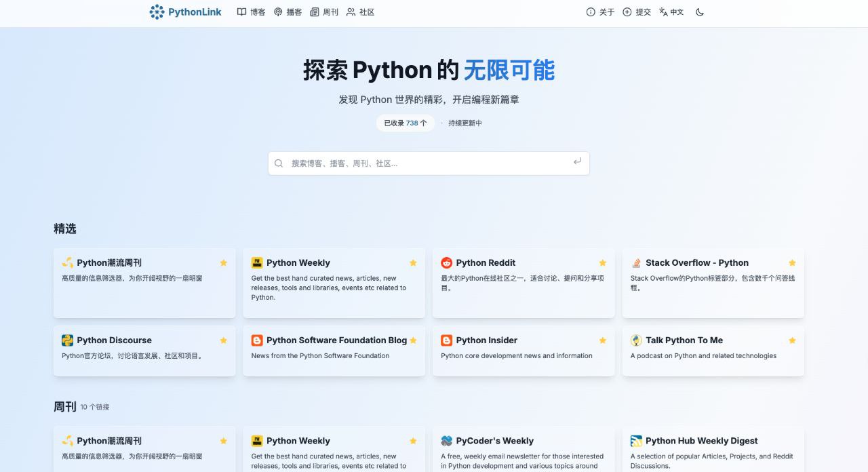Click description 'Python core development news and information'
The height and width of the screenshot is (472, 868).
(x=517, y=355)
